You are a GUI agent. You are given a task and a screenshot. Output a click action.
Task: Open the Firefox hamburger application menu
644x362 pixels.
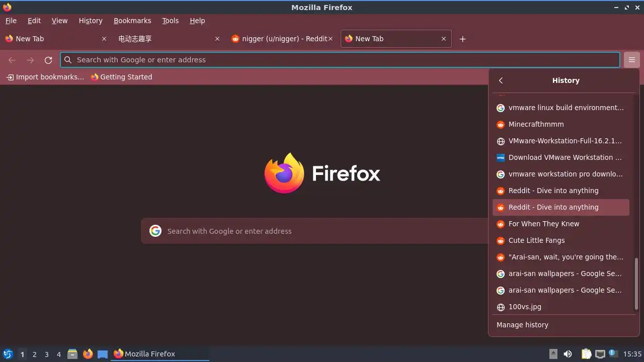(x=631, y=60)
